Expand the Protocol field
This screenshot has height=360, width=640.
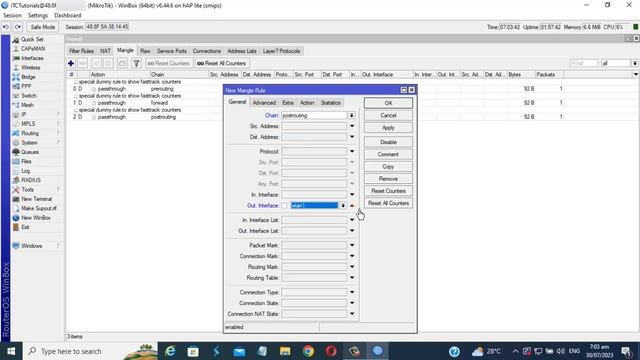352,151
